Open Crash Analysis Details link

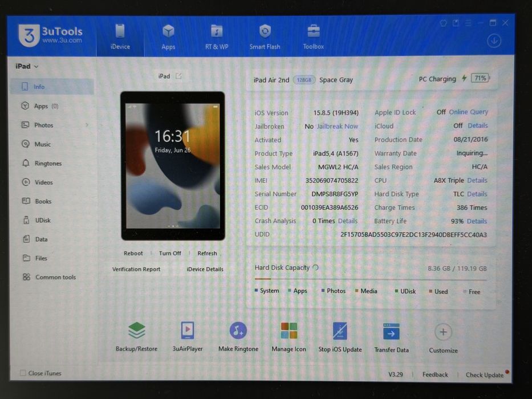(x=348, y=221)
